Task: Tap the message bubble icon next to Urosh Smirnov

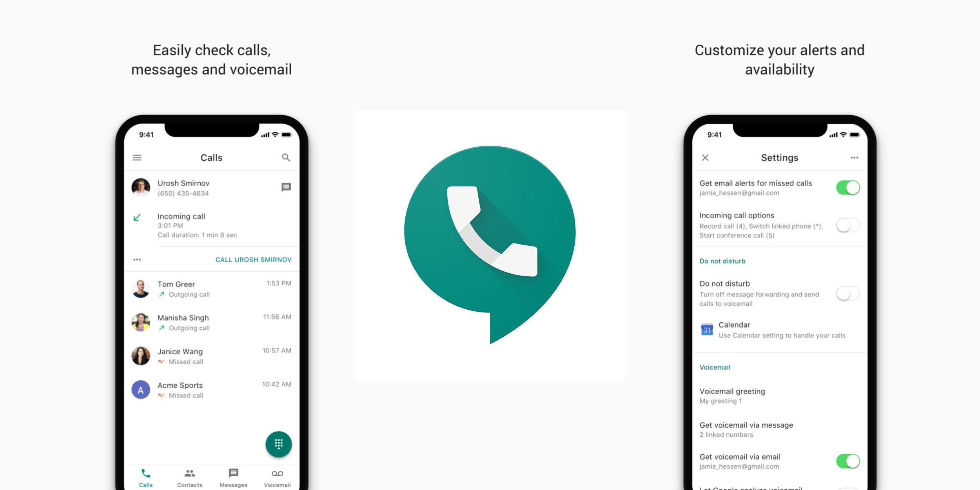Action: (286, 187)
